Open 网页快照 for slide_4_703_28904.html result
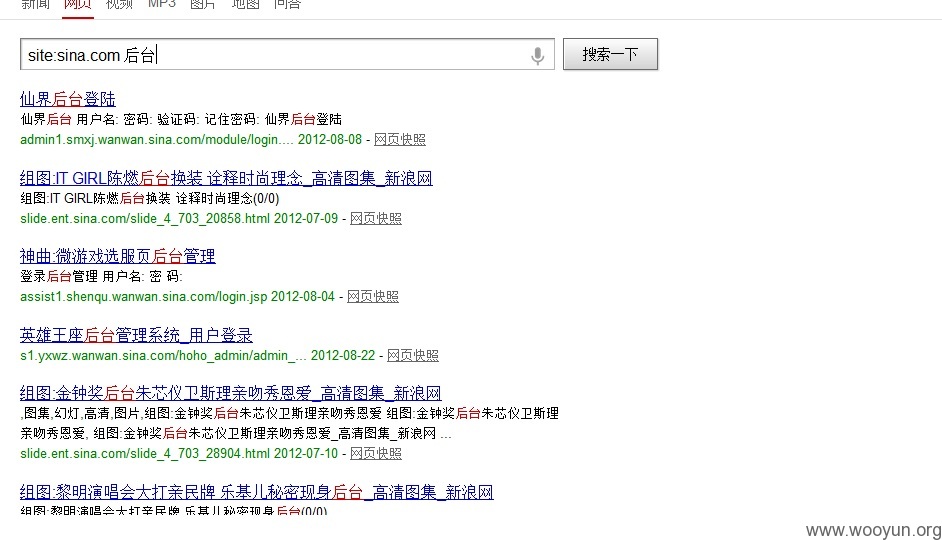The width and height of the screenshot is (942, 540). [x=376, y=453]
